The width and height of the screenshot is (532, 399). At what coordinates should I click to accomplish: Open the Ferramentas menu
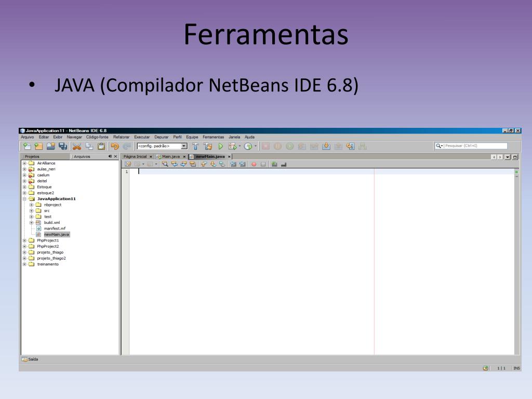pos(213,137)
